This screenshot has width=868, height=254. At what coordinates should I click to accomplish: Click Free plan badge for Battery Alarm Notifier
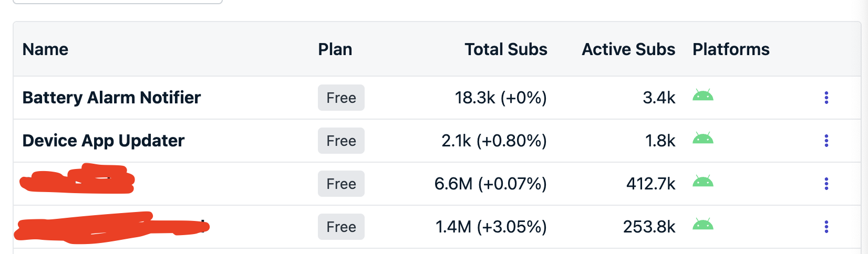pos(341,98)
